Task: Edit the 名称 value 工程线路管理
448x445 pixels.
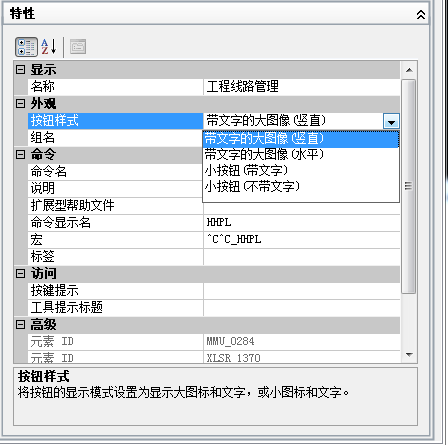Action: (x=302, y=87)
